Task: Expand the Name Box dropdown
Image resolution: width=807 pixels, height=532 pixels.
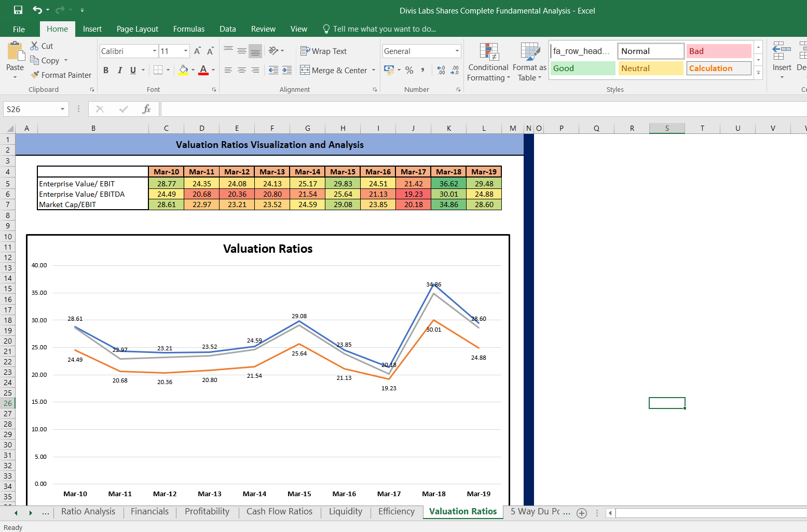Action: (62, 109)
